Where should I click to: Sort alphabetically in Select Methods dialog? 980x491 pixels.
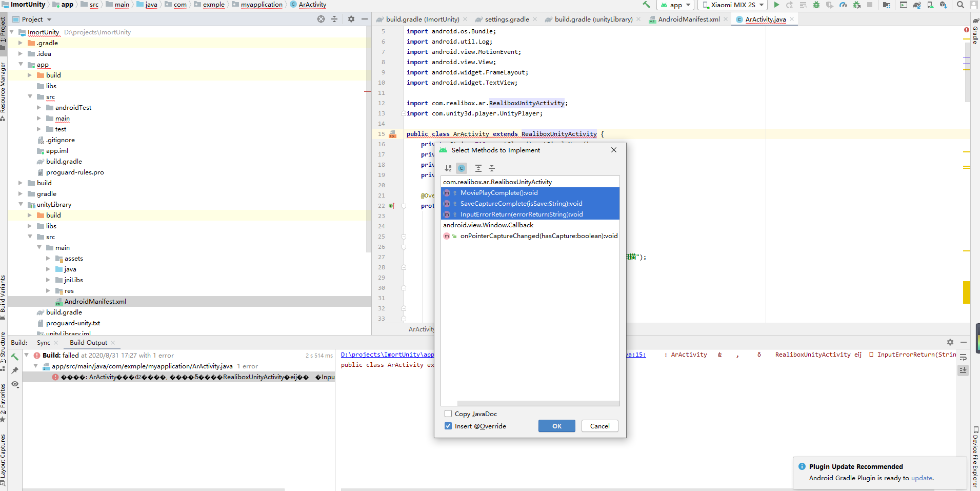coord(448,168)
